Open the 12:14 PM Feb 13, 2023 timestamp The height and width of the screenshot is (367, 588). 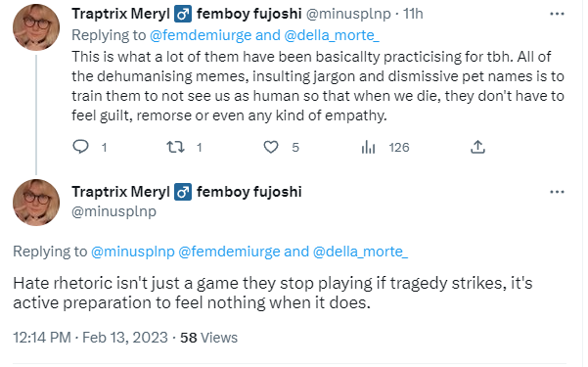point(90,338)
